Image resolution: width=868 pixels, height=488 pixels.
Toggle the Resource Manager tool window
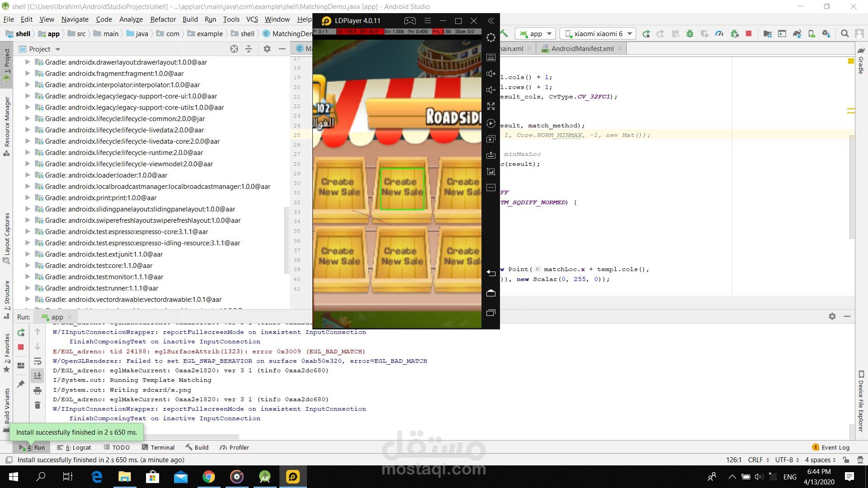click(6, 127)
